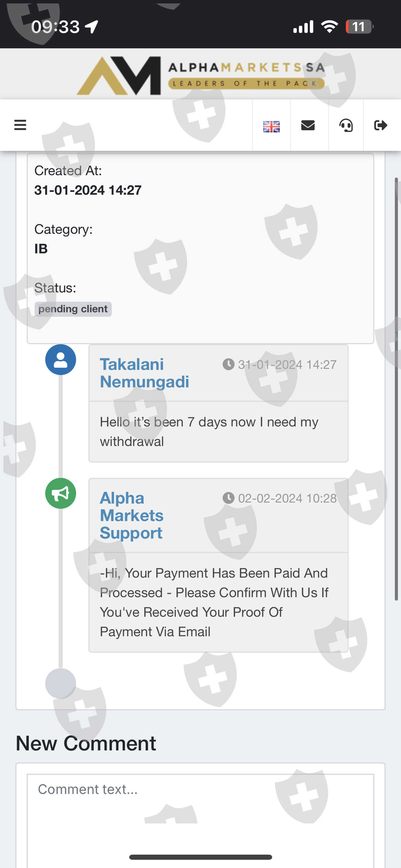Open the hamburger navigation menu

pyautogui.click(x=20, y=125)
